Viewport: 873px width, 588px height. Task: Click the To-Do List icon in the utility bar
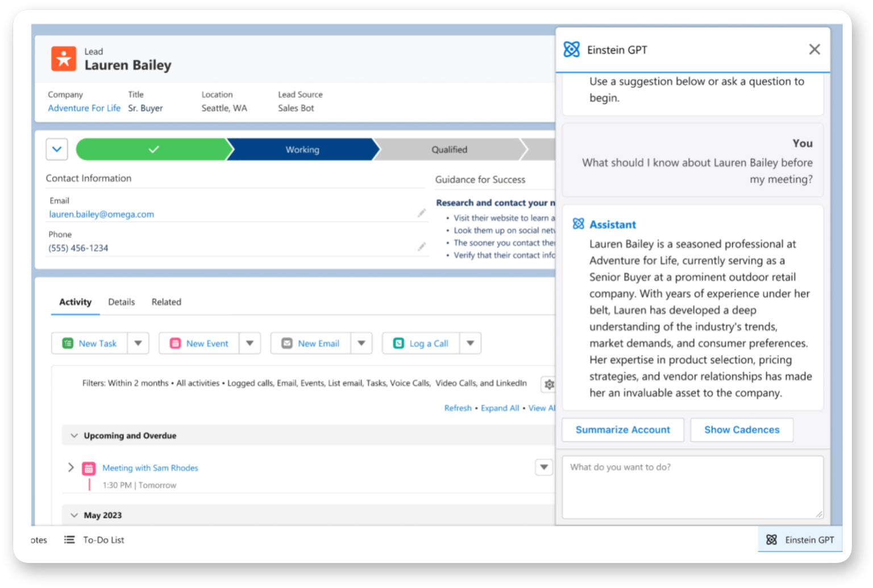pos(69,539)
